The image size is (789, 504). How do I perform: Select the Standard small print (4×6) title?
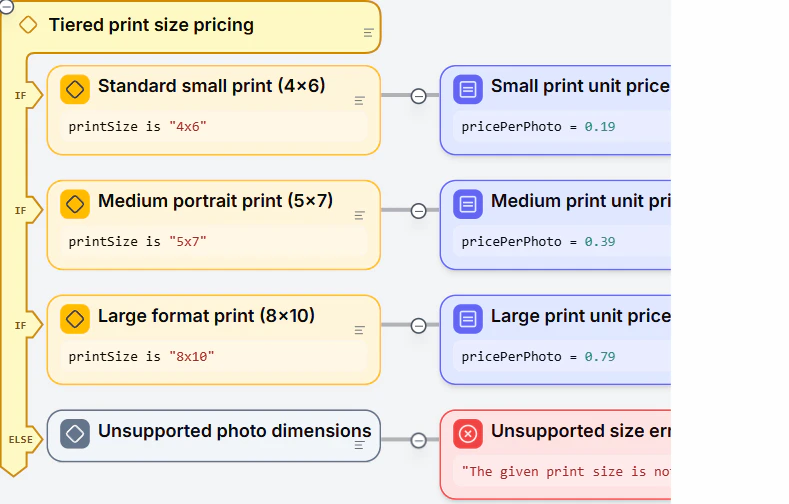[x=212, y=86]
